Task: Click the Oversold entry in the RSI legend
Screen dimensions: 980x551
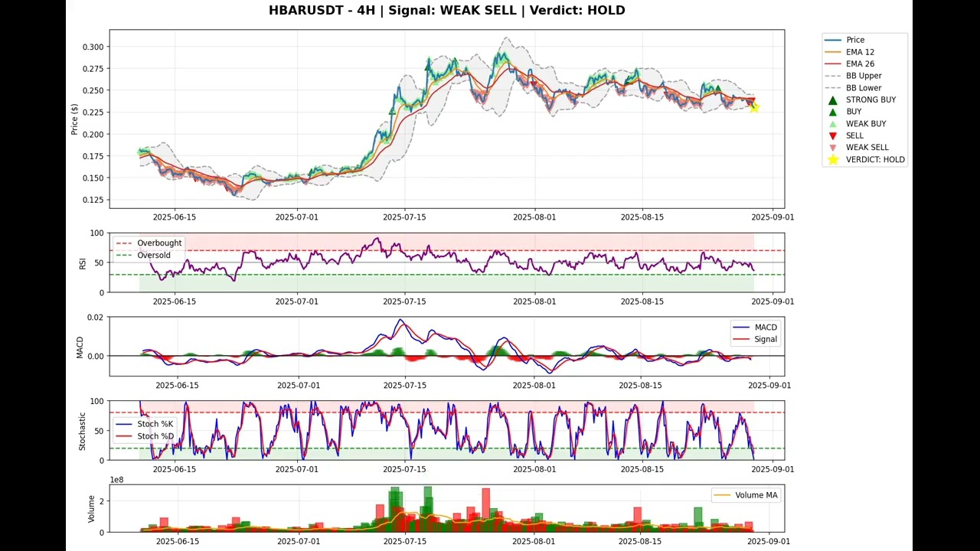Action: tap(144, 256)
